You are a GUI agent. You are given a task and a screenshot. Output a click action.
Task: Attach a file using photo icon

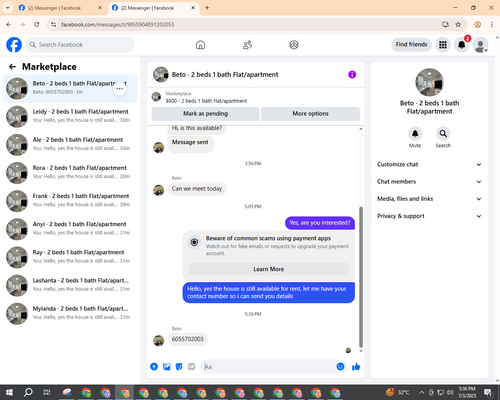coord(167,367)
